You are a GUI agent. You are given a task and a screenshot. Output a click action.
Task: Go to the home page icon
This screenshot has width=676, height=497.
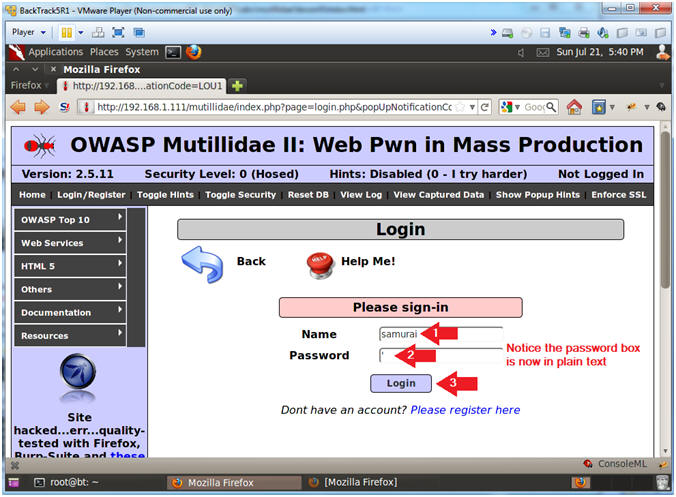click(574, 106)
